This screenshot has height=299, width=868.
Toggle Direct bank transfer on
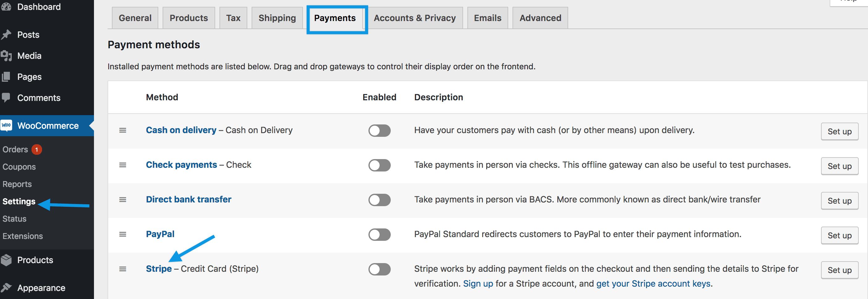(x=379, y=200)
